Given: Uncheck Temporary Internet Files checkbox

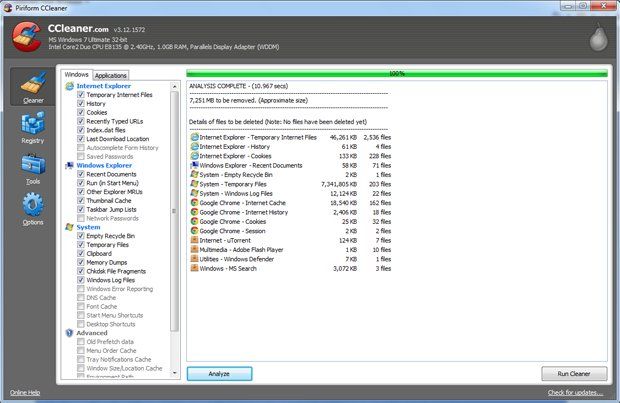Looking at the screenshot, I should (x=81, y=95).
